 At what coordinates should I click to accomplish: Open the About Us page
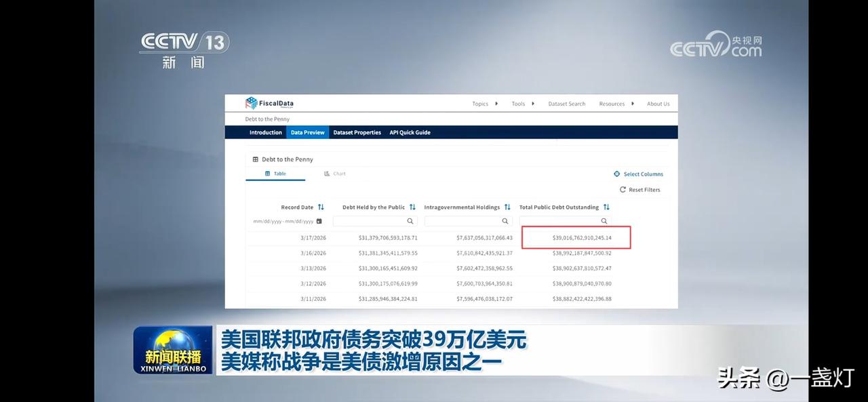(x=658, y=104)
